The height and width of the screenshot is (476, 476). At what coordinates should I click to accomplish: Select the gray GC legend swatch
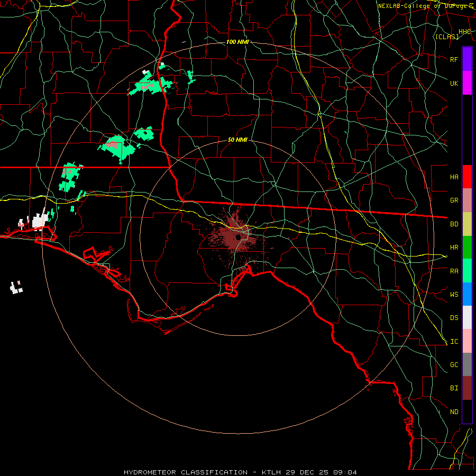pyautogui.click(x=467, y=364)
